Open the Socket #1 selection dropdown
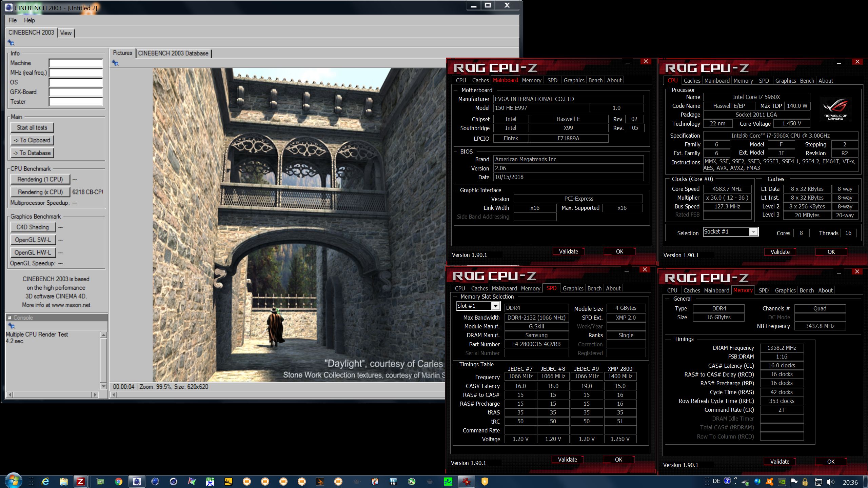 coord(753,232)
